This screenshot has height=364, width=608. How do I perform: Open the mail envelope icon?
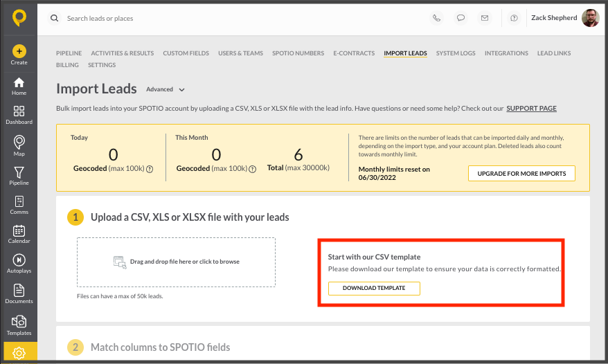[x=485, y=18]
